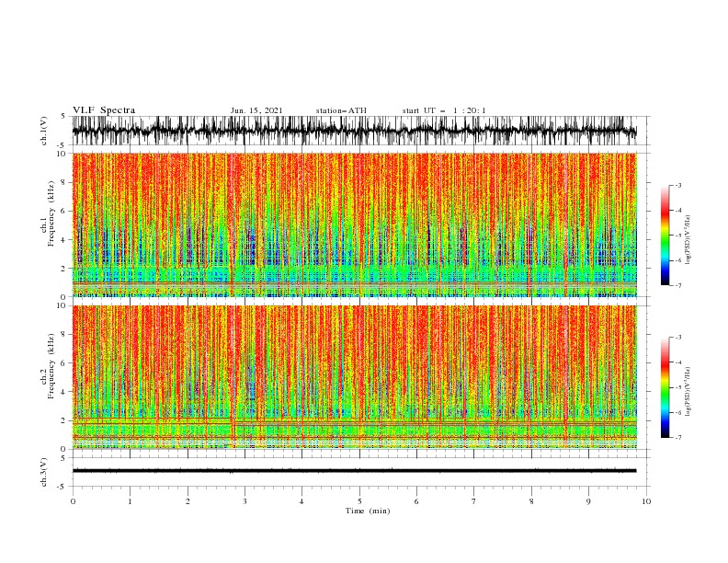Select the ch.2 colorbar "log(PSD)(V²/Hz)" label
Viewport: 728px width, 563px height.
click(688, 392)
